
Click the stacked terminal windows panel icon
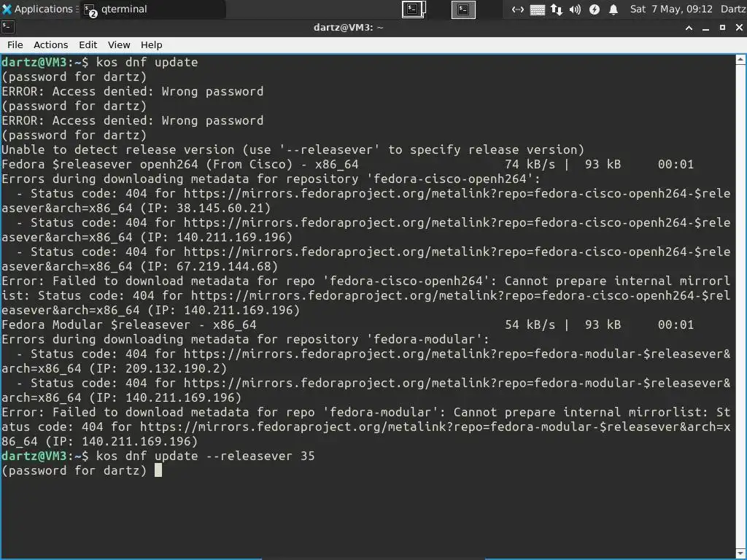[x=414, y=9]
